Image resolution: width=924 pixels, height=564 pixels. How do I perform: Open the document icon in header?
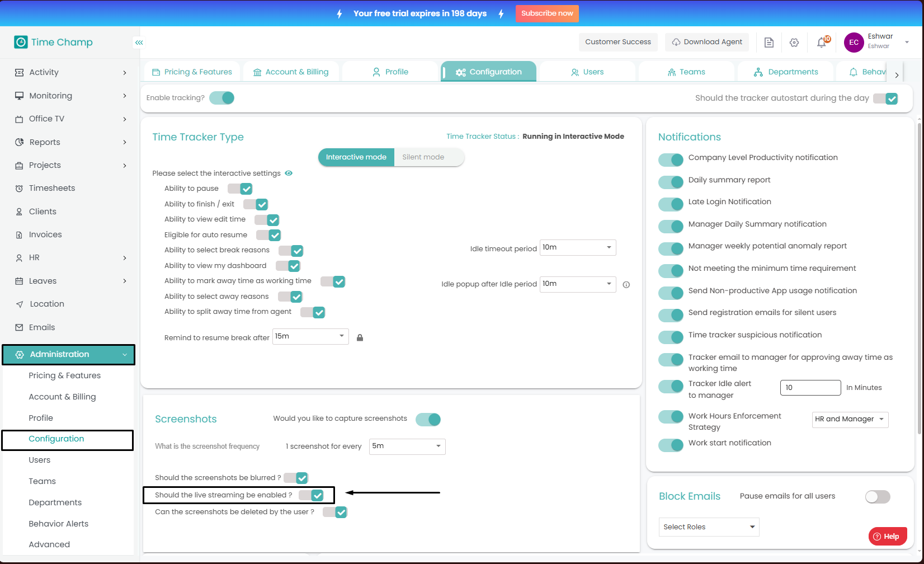(x=769, y=43)
